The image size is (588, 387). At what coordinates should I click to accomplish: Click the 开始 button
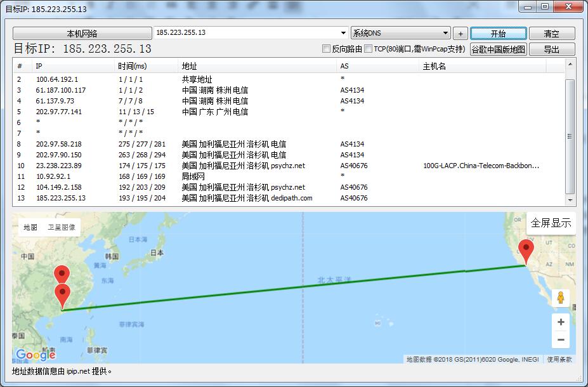(498, 34)
